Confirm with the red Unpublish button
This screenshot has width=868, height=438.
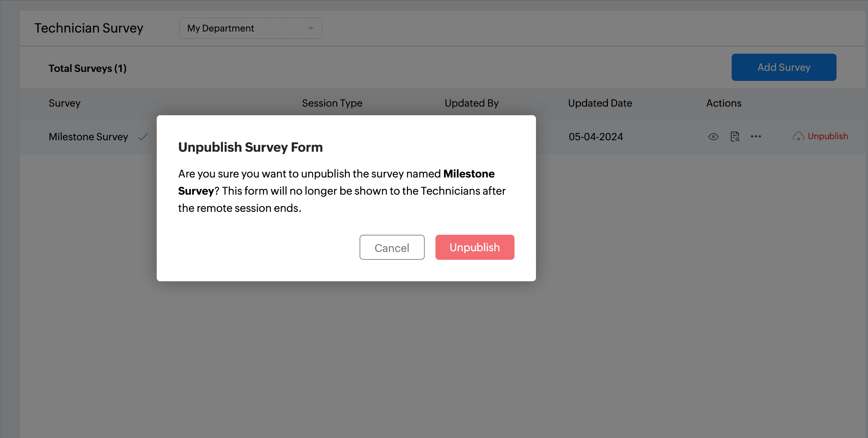coord(474,247)
